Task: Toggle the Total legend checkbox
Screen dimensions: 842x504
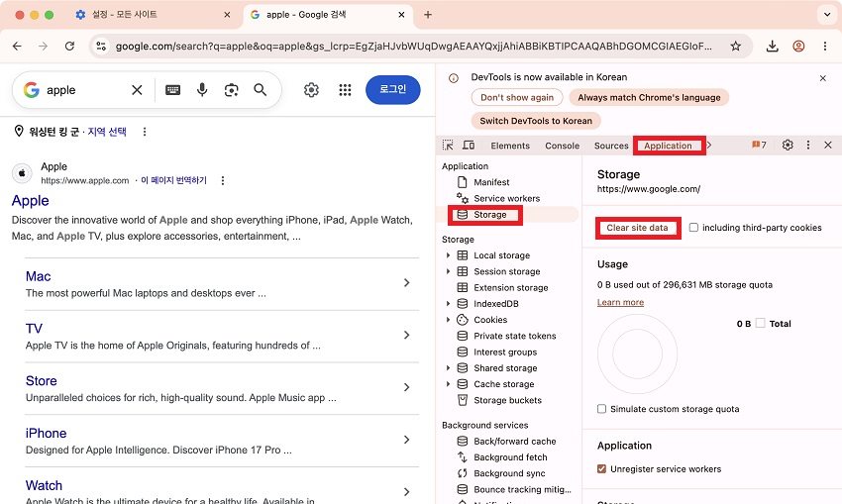Action: (760, 323)
